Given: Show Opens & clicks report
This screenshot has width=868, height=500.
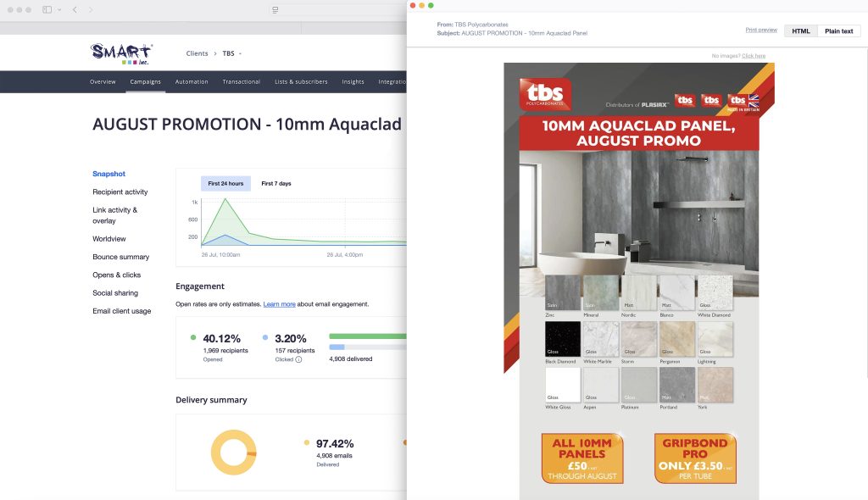Looking at the screenshot, I should tap(117, 275).
